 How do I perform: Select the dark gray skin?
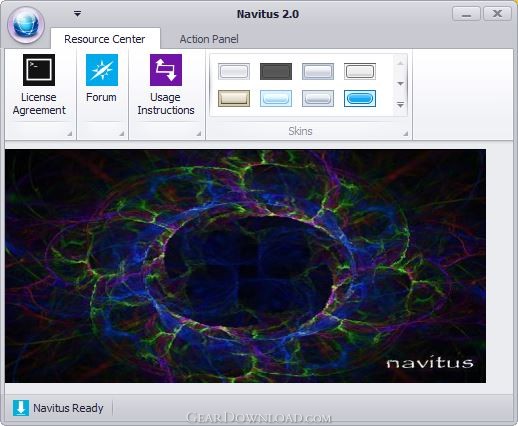(x=276, y=71)
